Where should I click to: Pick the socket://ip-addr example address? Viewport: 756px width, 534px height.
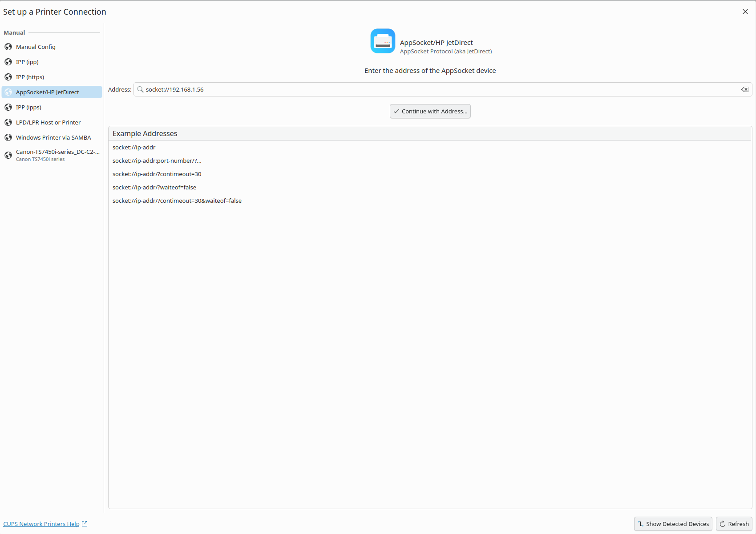pyautogui.click(x=134, y=147)
